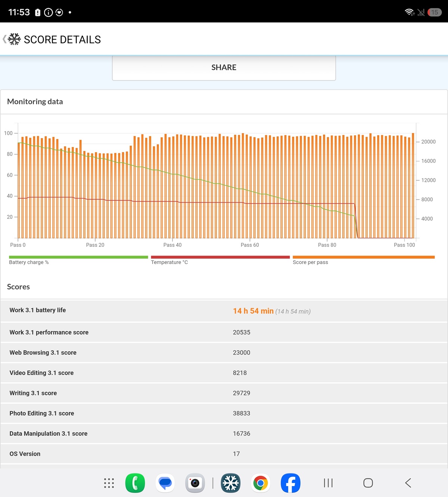Tap the home navigation button
The image size is (448, 497).
coord(368,483)
